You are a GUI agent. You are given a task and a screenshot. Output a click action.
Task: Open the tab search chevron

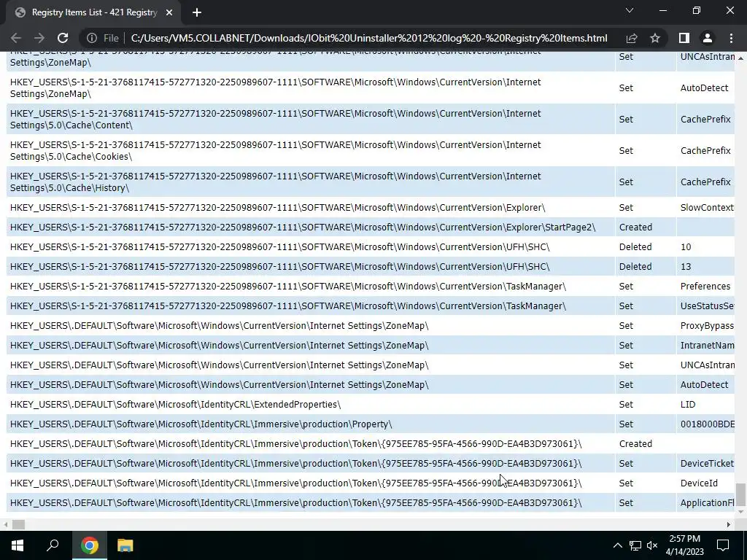[630, 10]
